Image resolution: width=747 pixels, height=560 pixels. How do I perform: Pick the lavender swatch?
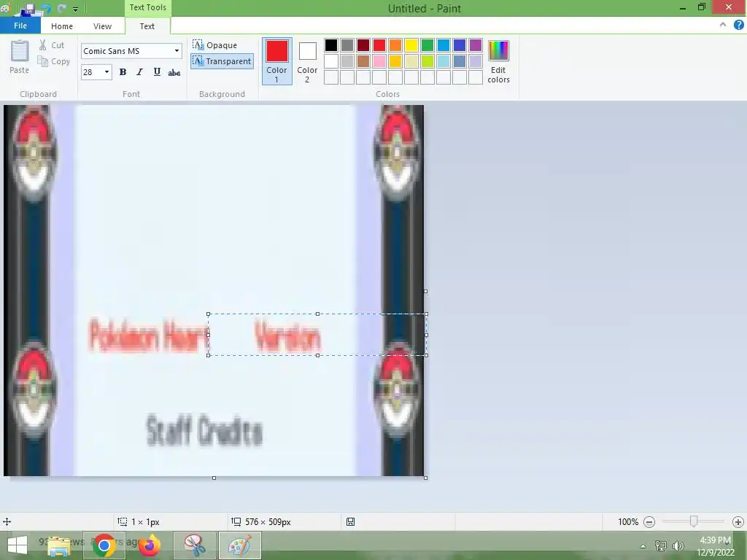pyautogui.click(x=476, y=61)
